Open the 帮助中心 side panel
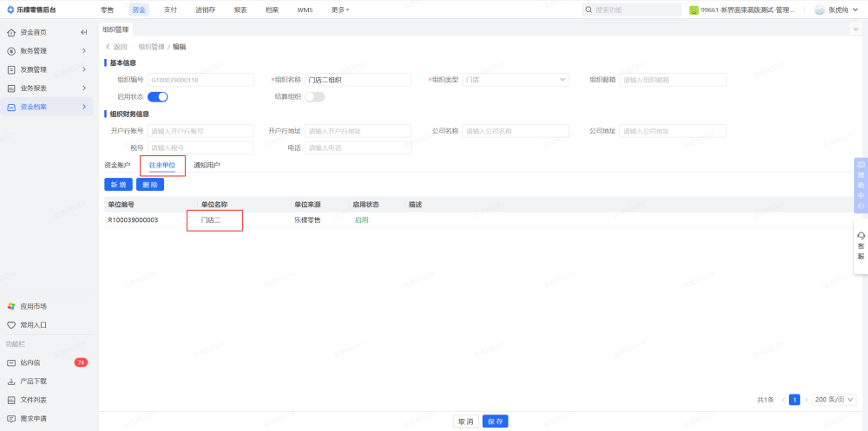 [860, 185]
